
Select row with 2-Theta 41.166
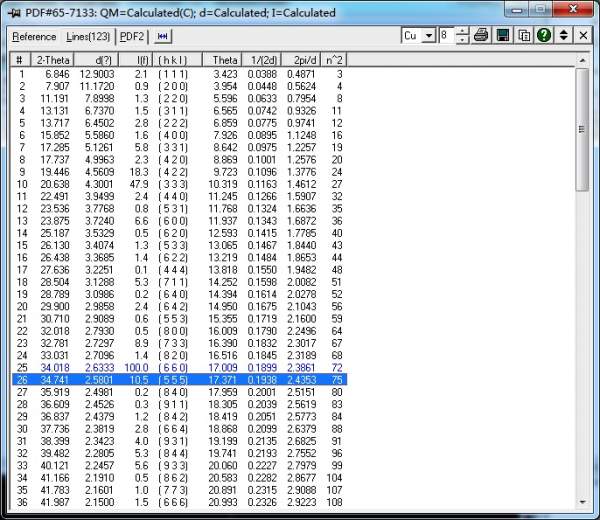click(178, 478)
